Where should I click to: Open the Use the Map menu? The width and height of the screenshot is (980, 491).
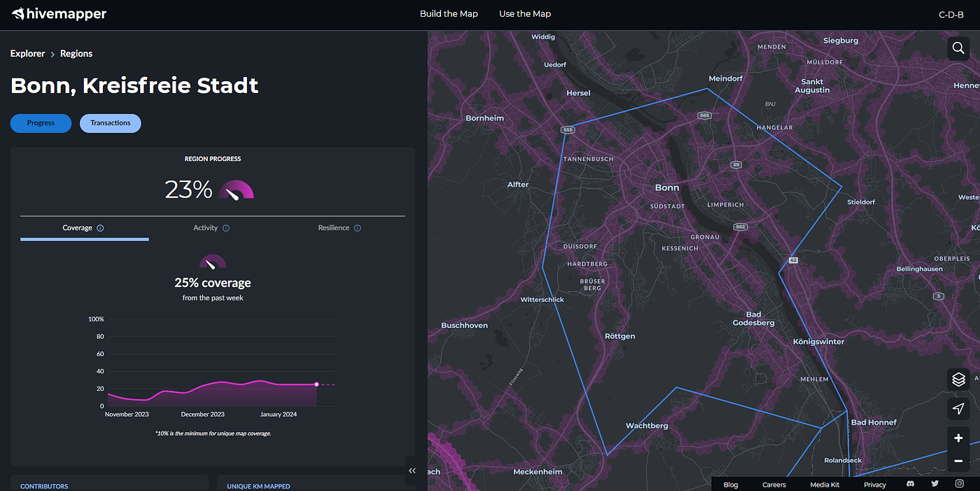pos(525,14)
